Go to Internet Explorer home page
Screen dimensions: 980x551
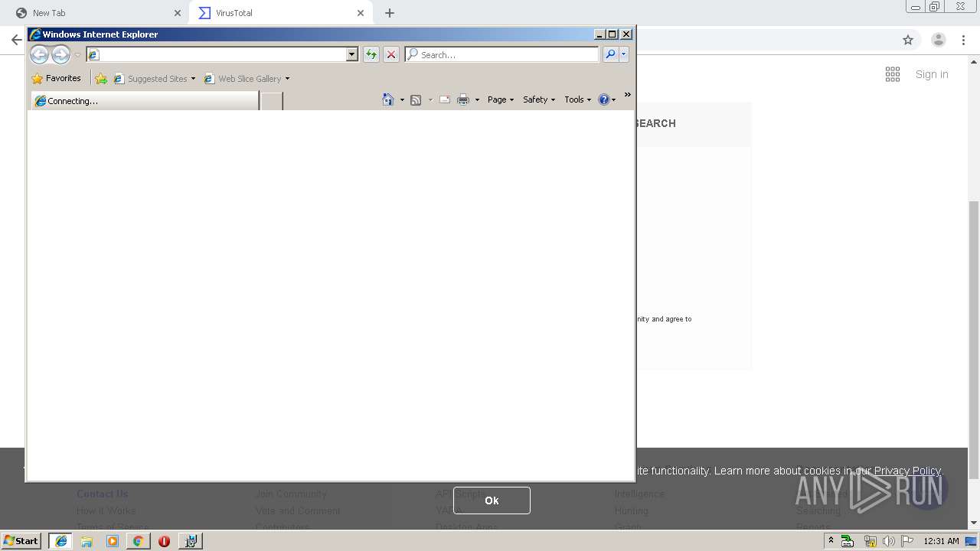(x=388, y=99)
